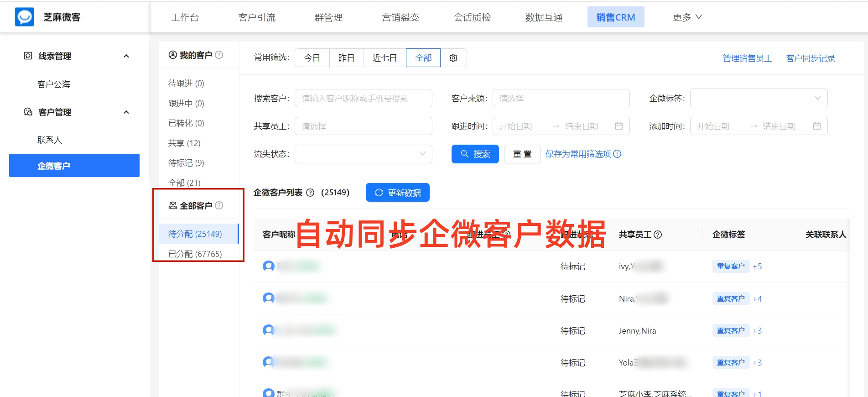Filter by 今日
Image resolution: width=868 pixels, height=397 pixels.
point(312,58)
